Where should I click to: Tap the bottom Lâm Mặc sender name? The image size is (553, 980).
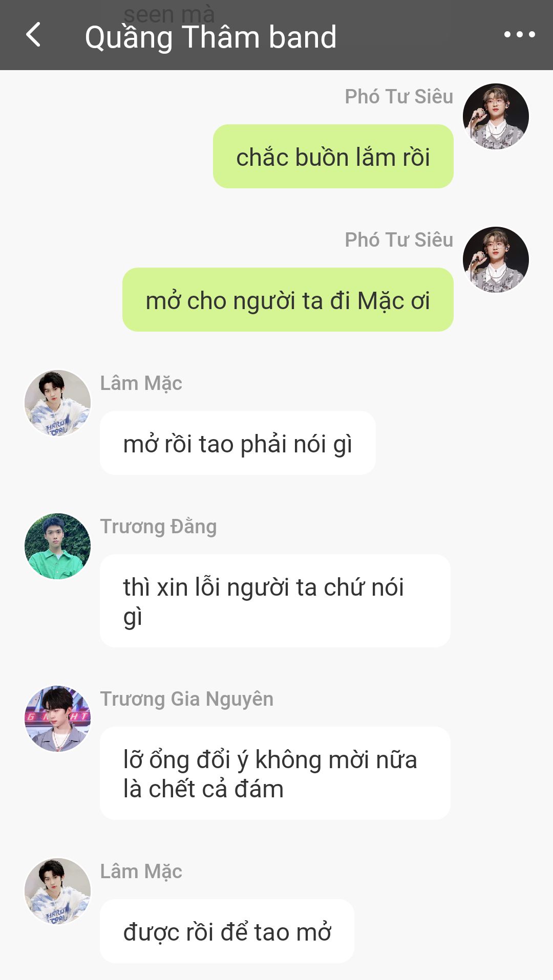point(141,872)
